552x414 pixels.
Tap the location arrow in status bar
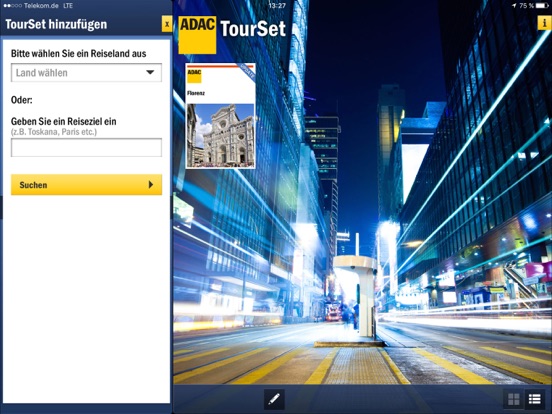point(514,5)
